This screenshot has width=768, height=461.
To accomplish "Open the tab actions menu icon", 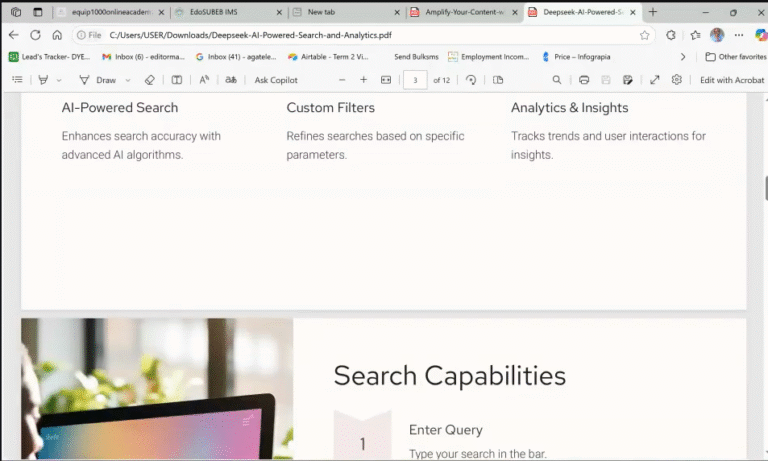I will (x=38, y=12).
